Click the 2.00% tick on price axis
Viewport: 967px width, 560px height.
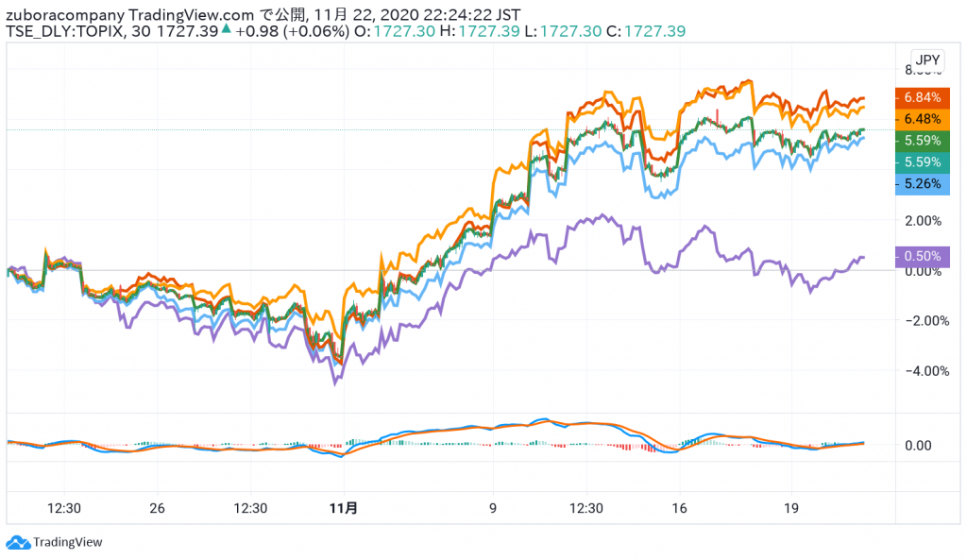click(923, 221)
